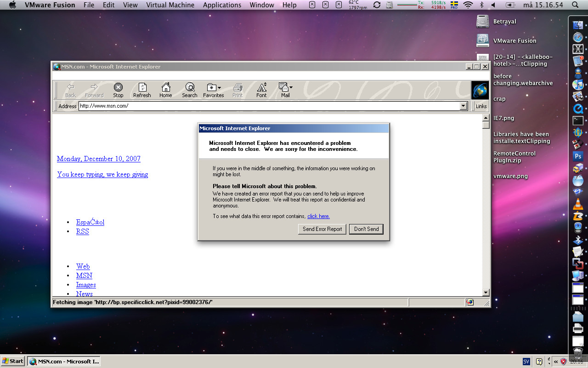
Task: Expand the Favorites dropdown arrow
Action: click(219, 87)
